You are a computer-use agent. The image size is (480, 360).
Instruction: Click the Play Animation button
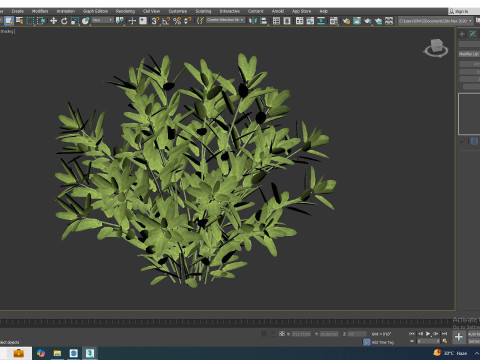click(x=428, y=334)
